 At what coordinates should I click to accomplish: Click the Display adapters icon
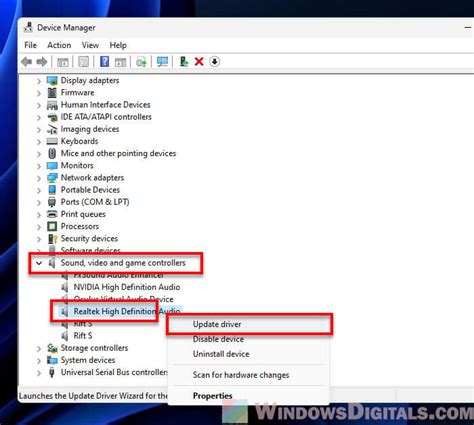coord(52,81)
